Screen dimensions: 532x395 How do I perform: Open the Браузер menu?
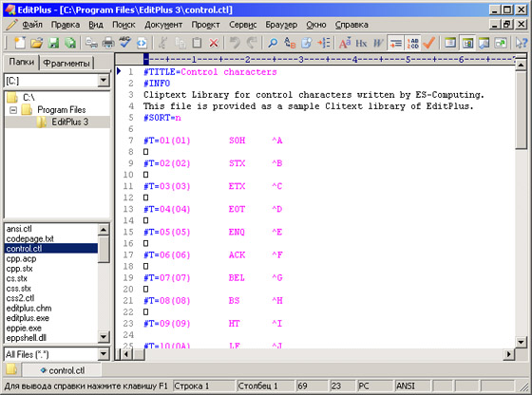281,25
